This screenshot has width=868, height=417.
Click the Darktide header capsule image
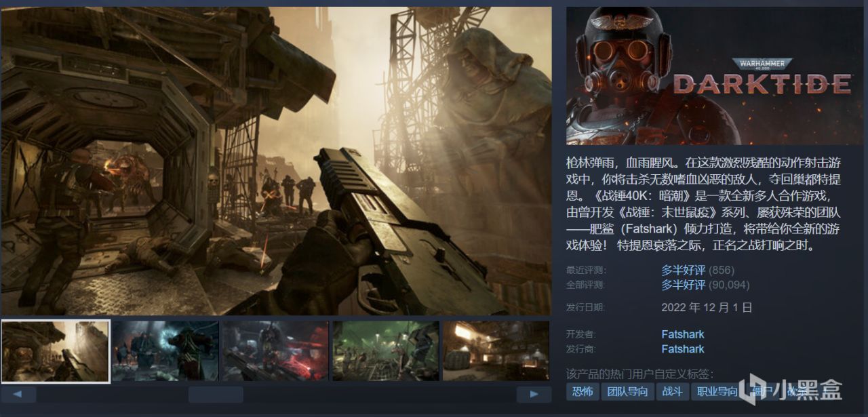[x=715, y=76]
